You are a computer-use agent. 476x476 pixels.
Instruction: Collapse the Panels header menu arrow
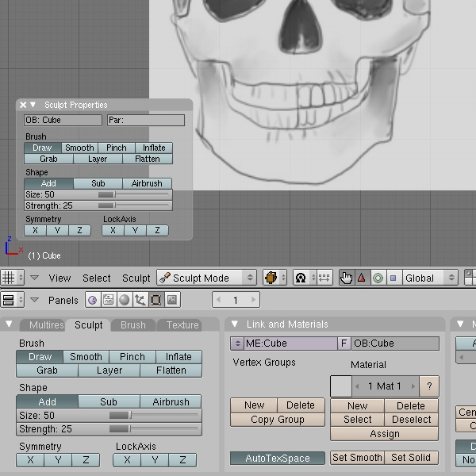[34, 300]
